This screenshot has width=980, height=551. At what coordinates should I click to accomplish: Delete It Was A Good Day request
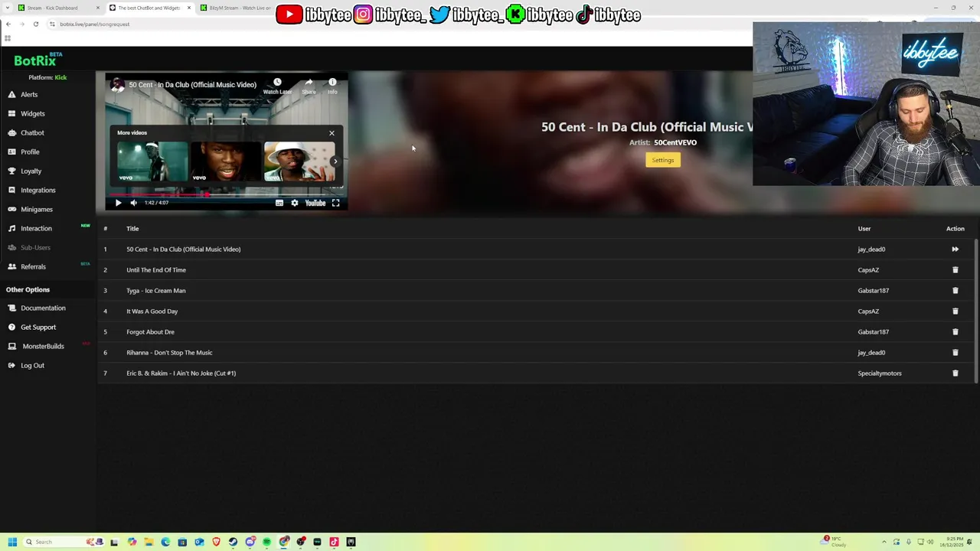coord(955,311)
